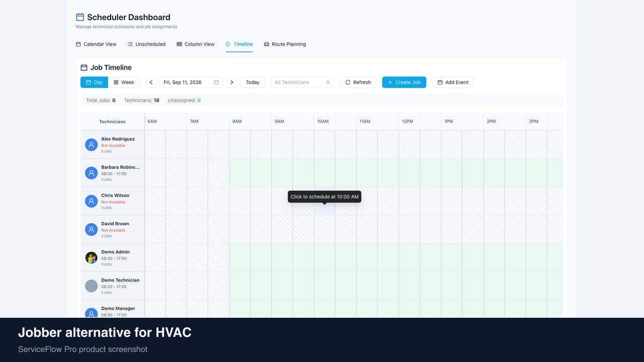Jump to Today
This screenshot has height=362, width=644.
(x=253, y=82)
